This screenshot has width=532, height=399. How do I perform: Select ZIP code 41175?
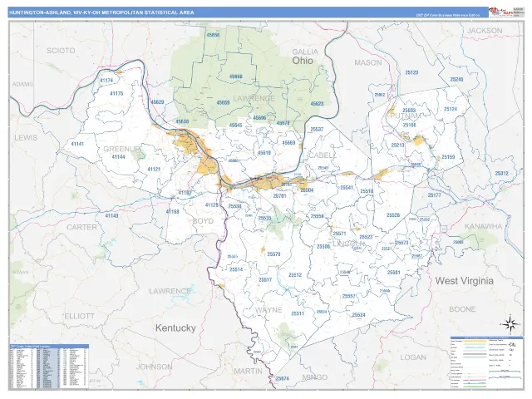116,93
